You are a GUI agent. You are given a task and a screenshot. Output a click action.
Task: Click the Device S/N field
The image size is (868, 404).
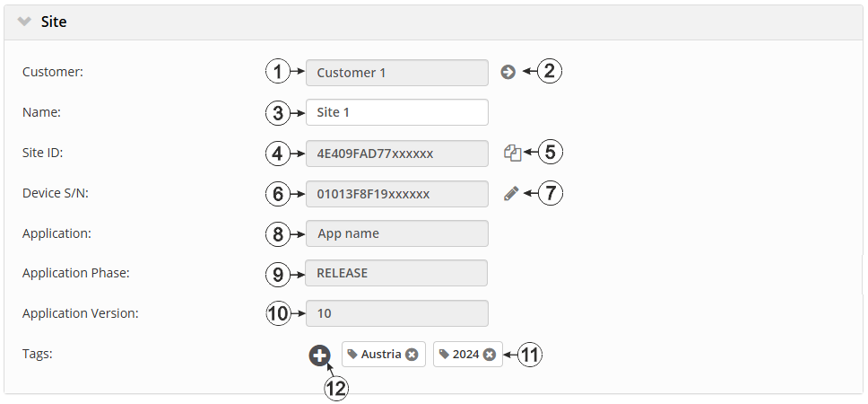click(x=396, y=194)
